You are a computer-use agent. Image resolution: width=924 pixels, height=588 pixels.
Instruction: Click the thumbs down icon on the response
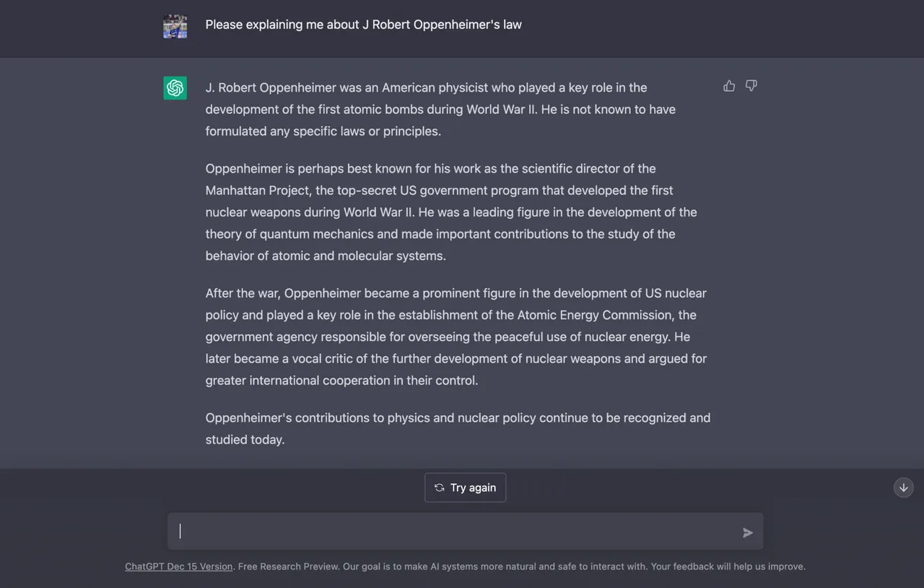751,86
